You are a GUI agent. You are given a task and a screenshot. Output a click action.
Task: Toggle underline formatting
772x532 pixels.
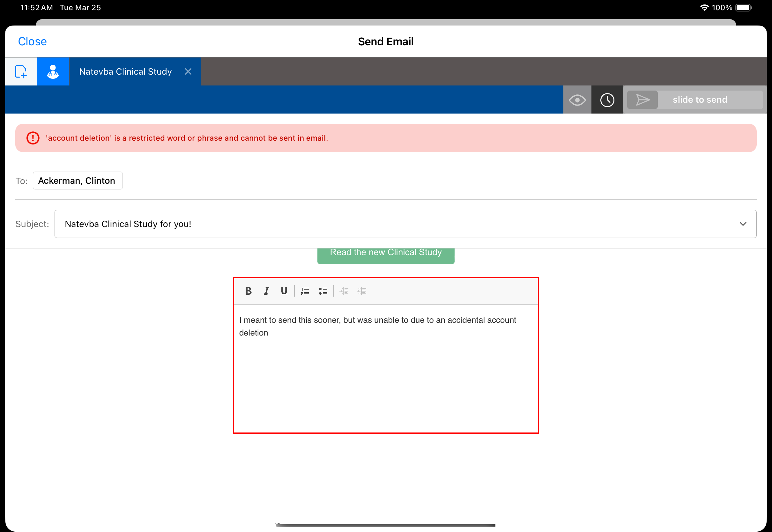pyautogui.click(x=284, y=291)
